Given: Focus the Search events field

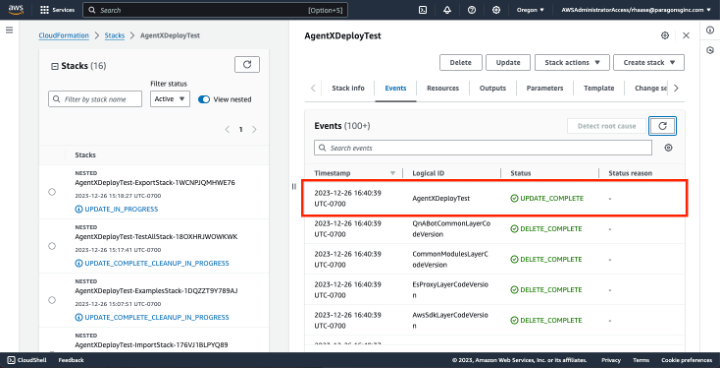Looking at the screenshot, I should point(483,148).
